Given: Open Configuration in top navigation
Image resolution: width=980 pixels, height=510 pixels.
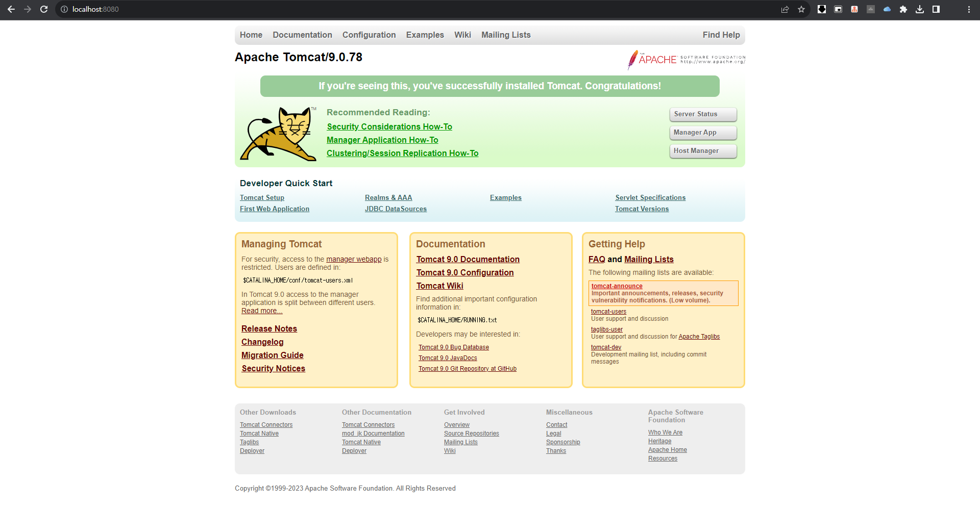Looking at the screenshot, I should (x=369, y=35).
